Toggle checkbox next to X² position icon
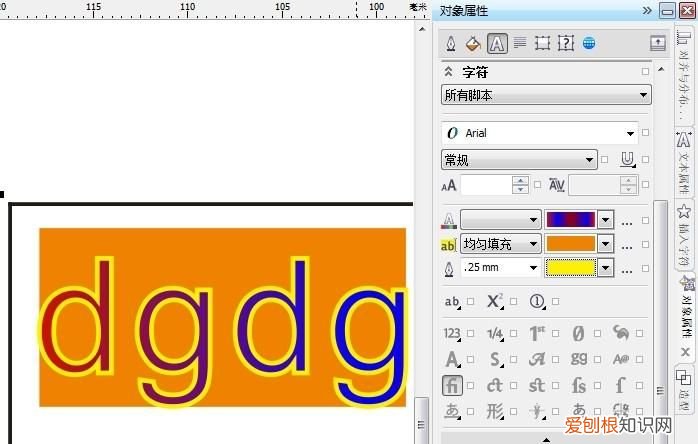This screenshot has width=698, height=444. tap(513, 301)
